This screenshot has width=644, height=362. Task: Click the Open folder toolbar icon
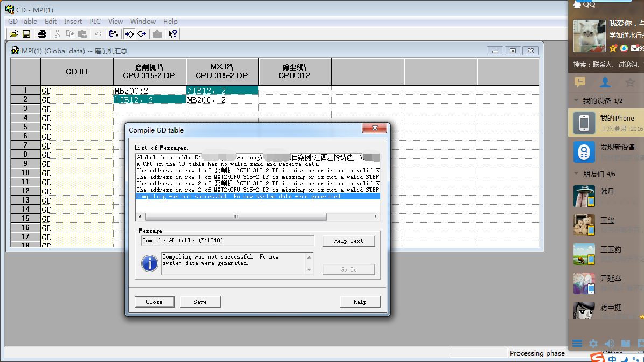13,34
